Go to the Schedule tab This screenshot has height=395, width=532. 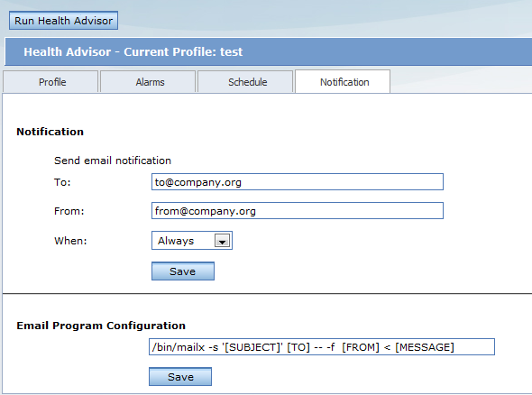tap(245, 82)
